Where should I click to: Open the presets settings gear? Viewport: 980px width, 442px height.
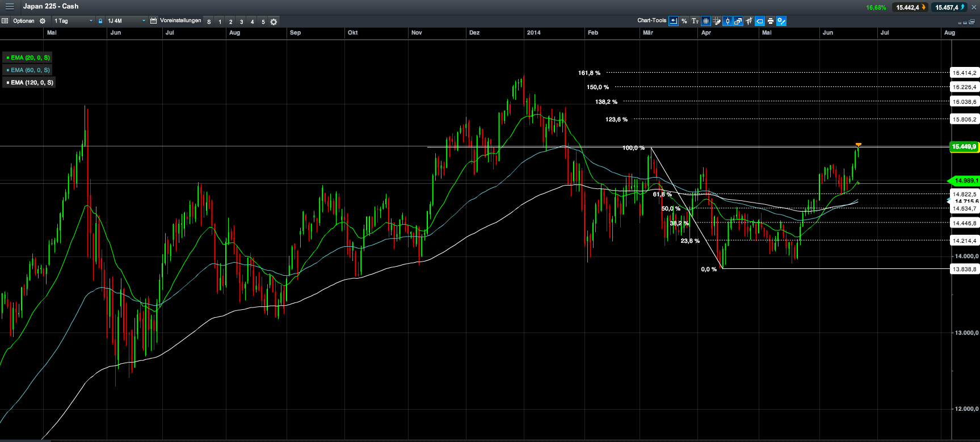274,22
